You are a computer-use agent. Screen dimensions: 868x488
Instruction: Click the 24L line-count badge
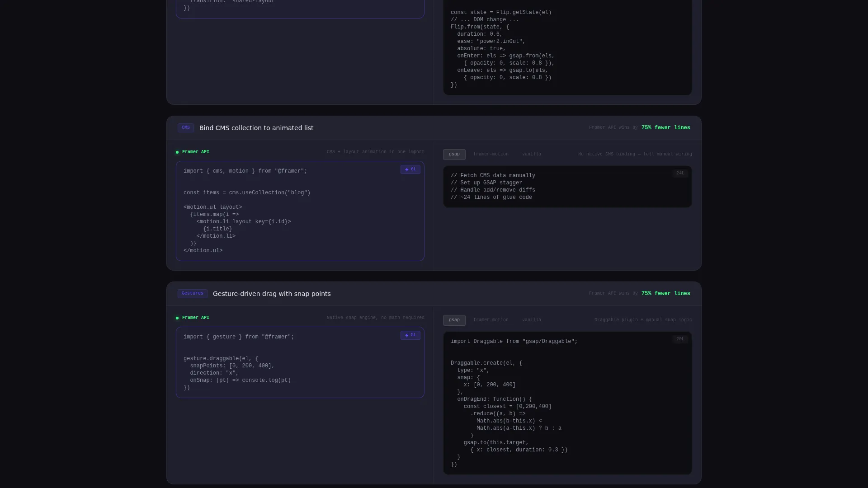pos(680,174)
